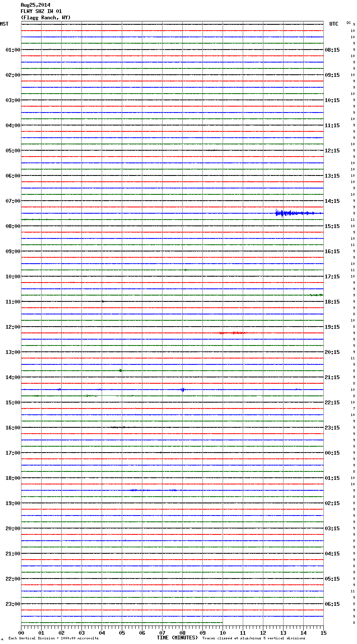Click the MST label '16:00'
The image size is (357, 644).
[x=13, y=428]
